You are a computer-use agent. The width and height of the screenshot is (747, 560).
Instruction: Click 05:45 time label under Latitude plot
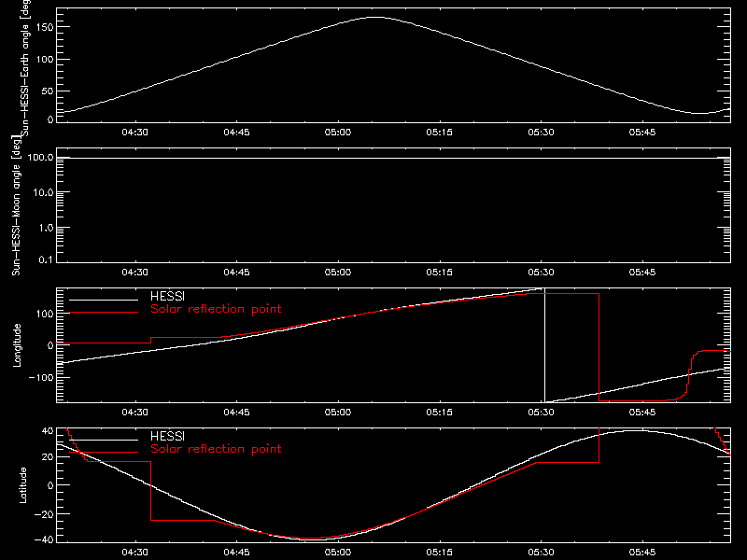click(x=642, y=553)
